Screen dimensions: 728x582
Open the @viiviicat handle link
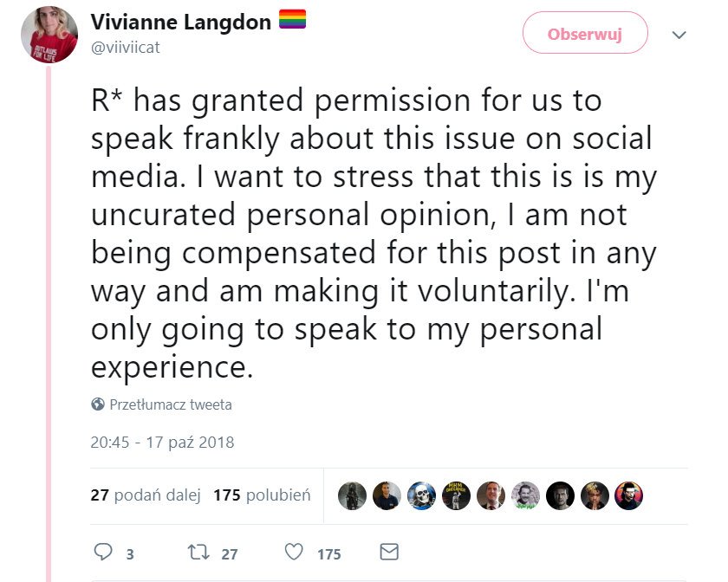coord(127,48)
